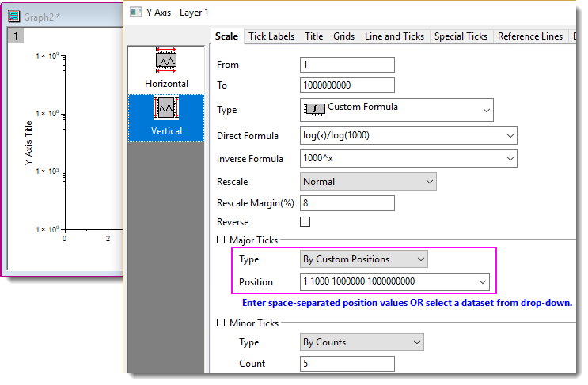Click the Graph2 window icon

pyautogui.click(x=14, y=16)
